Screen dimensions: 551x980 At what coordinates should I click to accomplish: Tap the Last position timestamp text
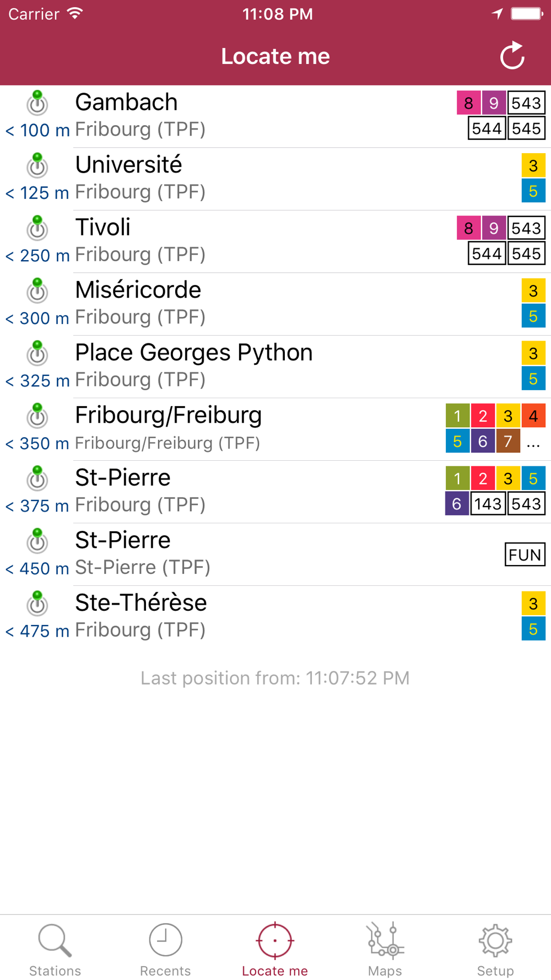click(x=275, y=678)
